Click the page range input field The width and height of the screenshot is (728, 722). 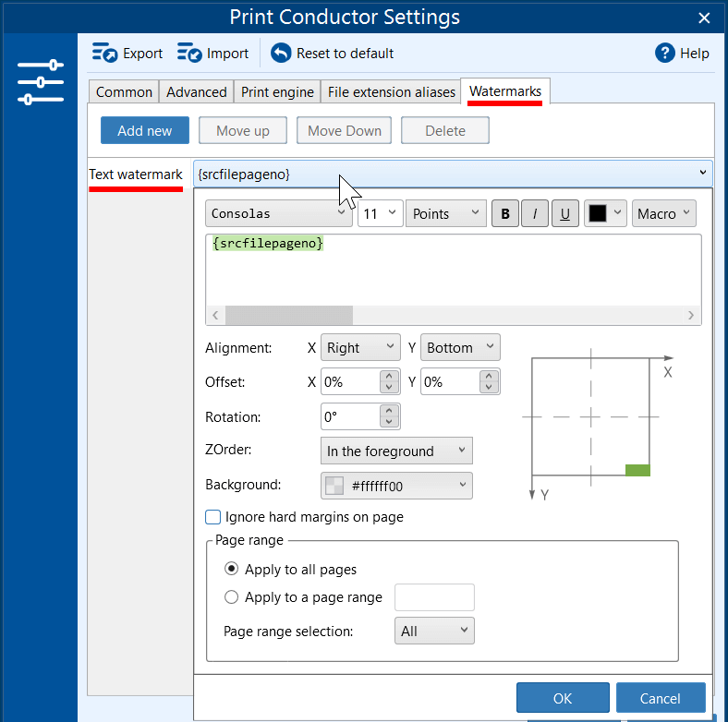(434, 597)
